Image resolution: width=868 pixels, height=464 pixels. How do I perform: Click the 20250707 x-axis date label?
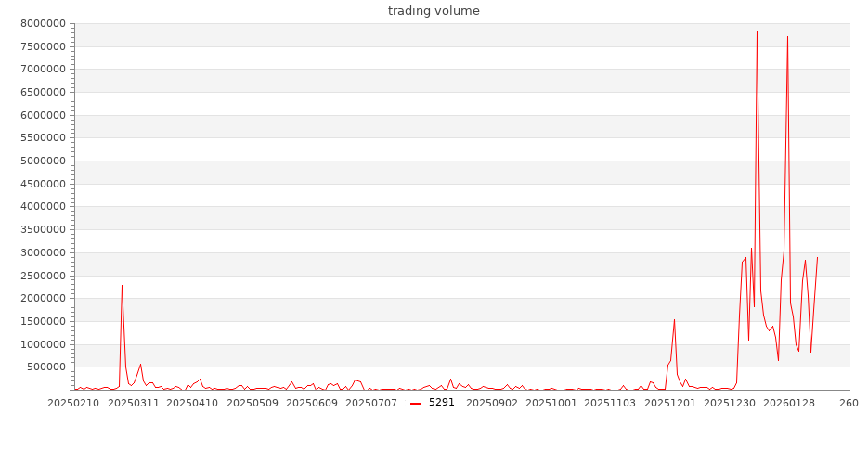coord(371,403)
